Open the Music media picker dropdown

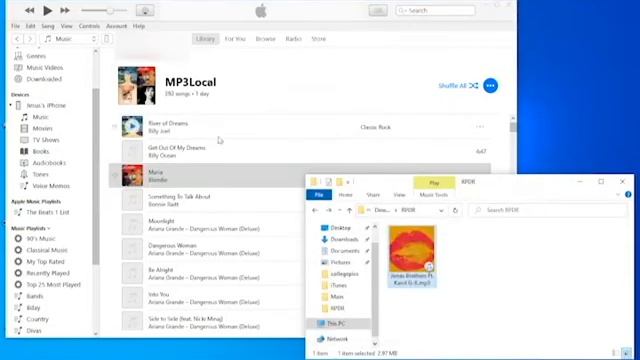[69, 39]
